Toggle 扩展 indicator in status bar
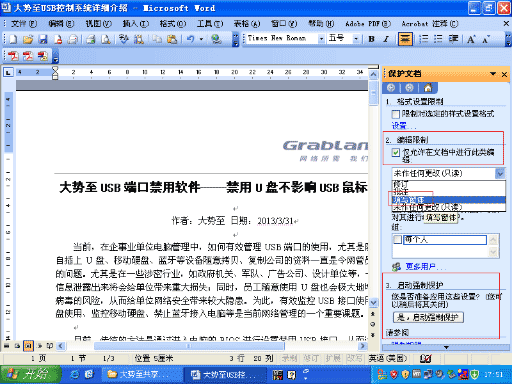 333,358
